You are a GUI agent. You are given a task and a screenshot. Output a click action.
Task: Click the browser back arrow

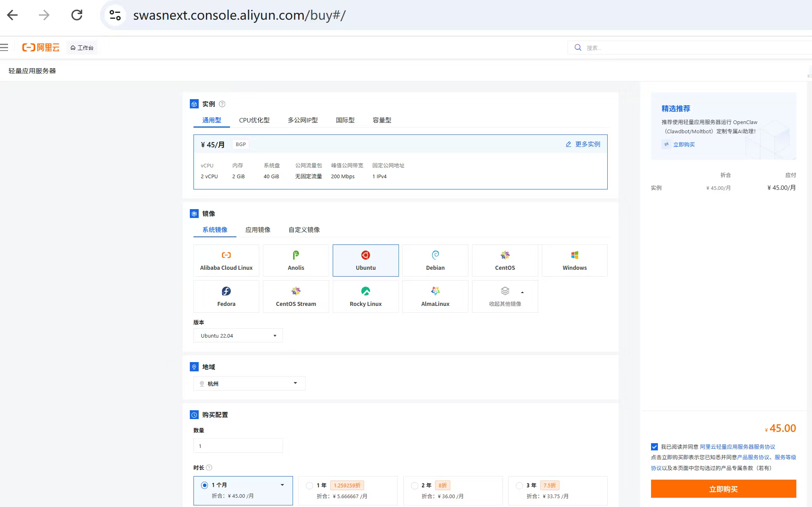pyautogui.click(x=12, y=15)
